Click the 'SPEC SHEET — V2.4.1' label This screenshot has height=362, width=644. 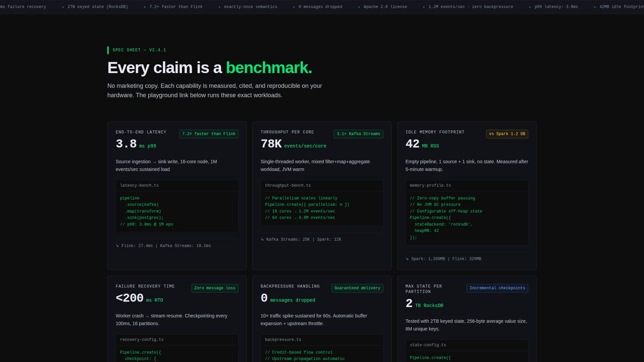click(139, 50)
